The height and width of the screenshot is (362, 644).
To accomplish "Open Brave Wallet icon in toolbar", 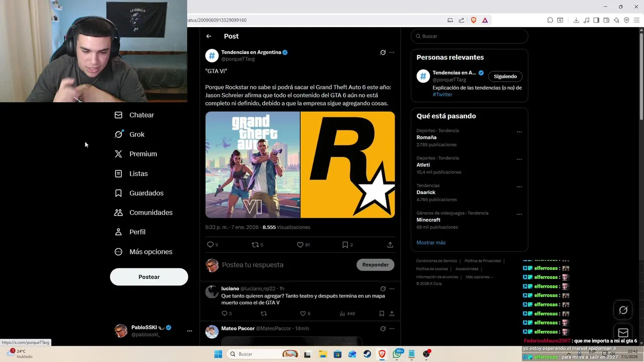I will pyautogui.click(x=606, y=20).
